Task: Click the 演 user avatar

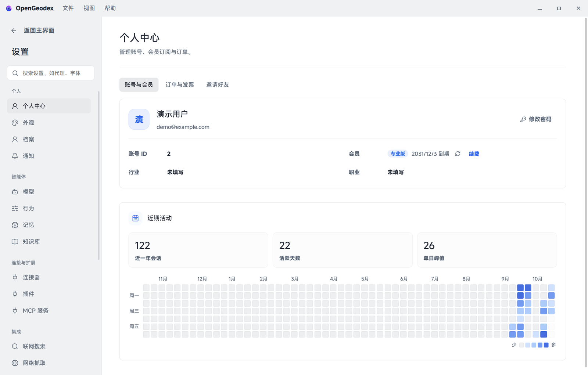Action: [x=139, y=119]
